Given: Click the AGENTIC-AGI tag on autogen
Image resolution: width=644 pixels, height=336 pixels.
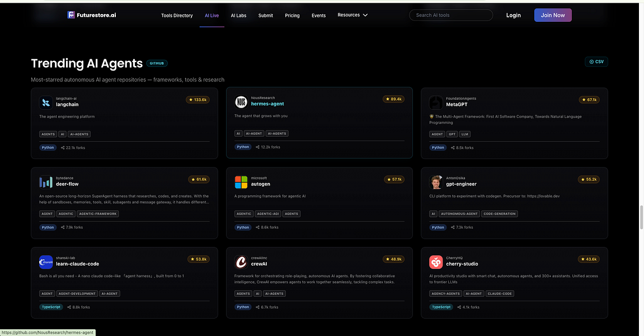Looking at the screenshot, I should [x=268, y=214].
